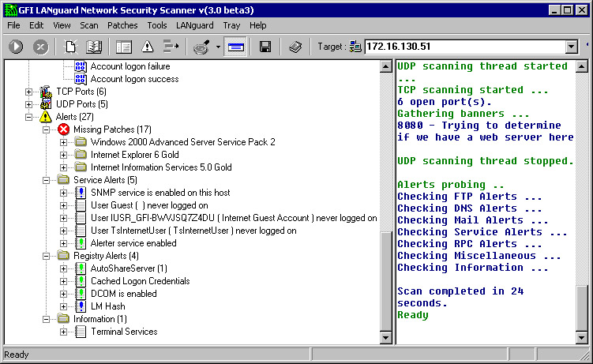Open the Target address dropdown arrow
593x364 pixels.
pos(572,47)
